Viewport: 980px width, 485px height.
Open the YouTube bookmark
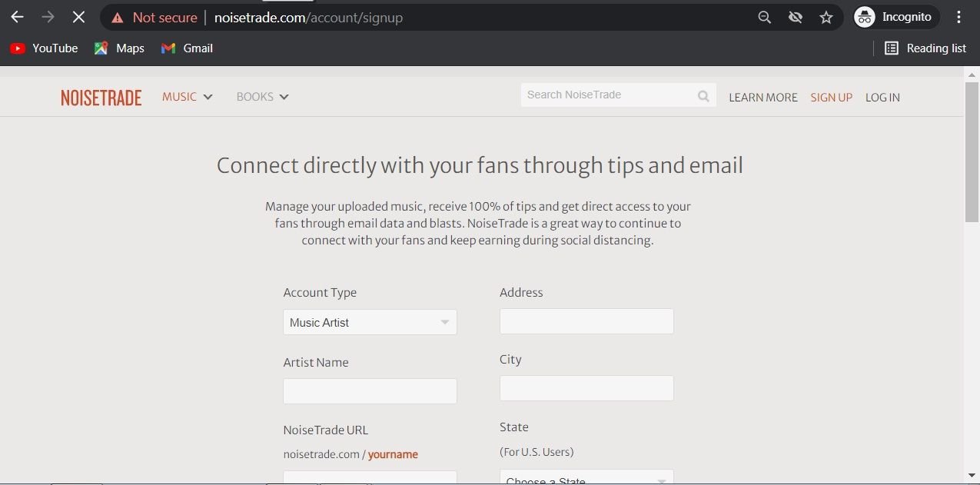(x=45, y=48)
